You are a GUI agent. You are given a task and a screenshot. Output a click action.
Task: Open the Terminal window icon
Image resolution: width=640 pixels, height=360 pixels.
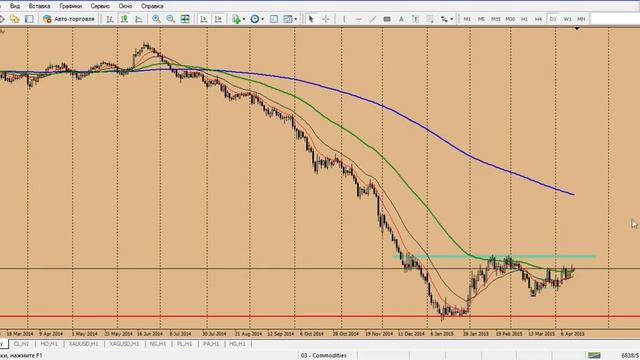click(29, 19)
